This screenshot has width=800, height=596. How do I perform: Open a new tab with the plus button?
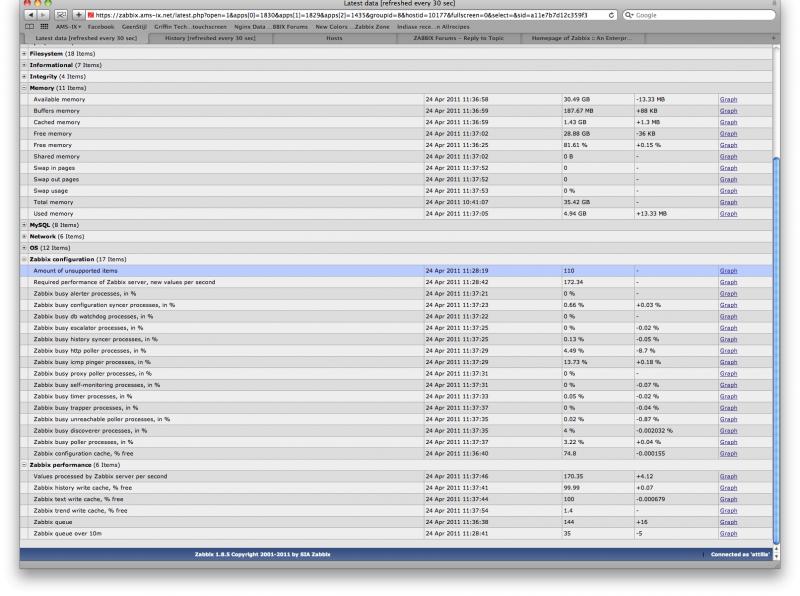click(x=773, y=38)
